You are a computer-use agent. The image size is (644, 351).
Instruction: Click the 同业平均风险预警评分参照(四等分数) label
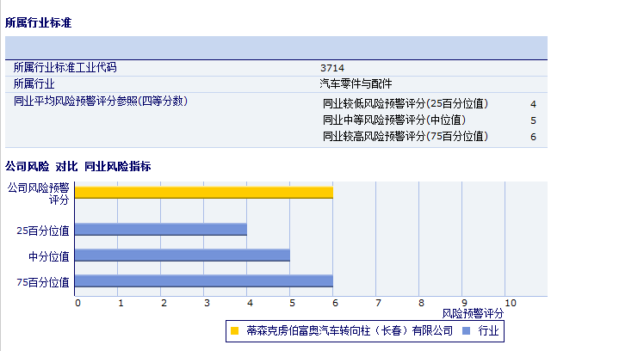tap(101, 101)
